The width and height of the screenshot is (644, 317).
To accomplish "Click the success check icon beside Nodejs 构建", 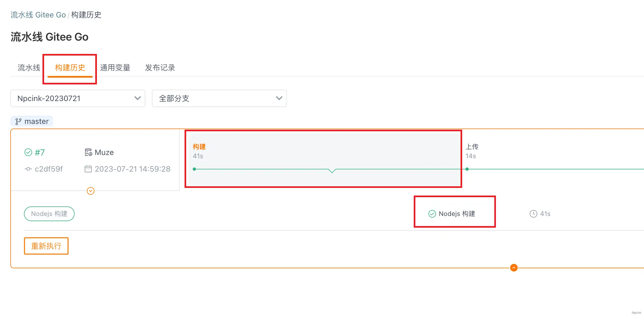I will point(432,214).
